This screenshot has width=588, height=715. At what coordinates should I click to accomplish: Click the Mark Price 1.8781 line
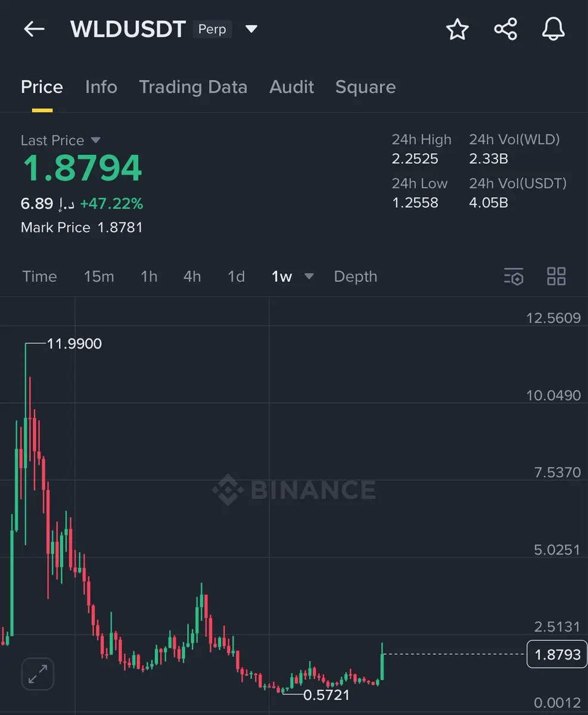(x=82, y=227)
